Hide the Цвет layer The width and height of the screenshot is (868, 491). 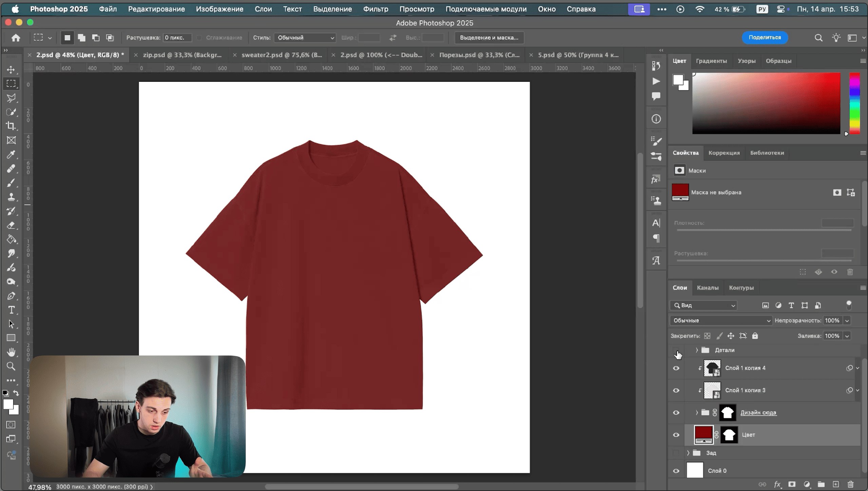point(676,435)
